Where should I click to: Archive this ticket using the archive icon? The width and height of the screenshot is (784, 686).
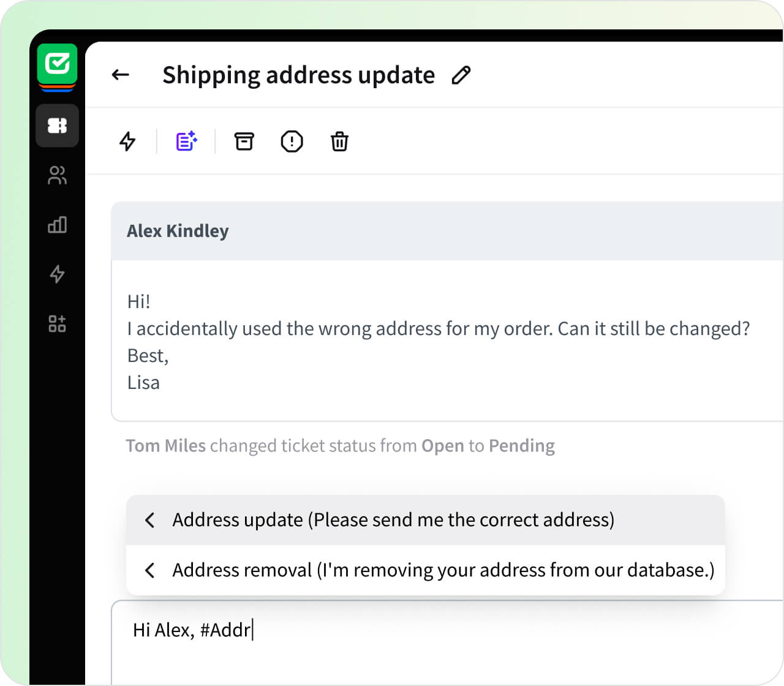(244, 141)
